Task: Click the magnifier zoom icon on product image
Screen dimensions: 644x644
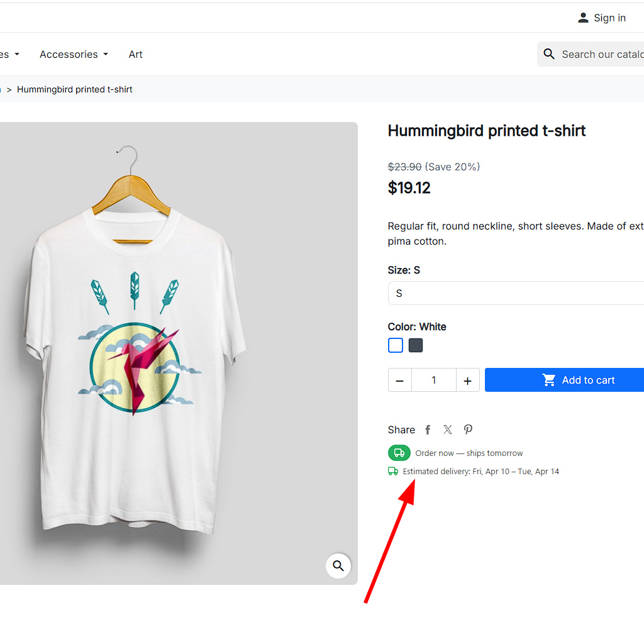Action: [x=338, y=566]
